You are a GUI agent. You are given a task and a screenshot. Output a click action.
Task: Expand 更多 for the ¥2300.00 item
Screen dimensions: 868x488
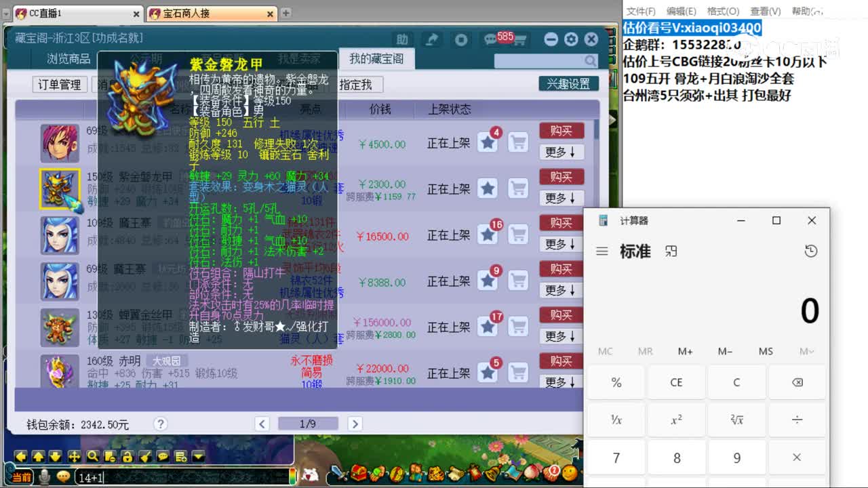tap(561, 199)
